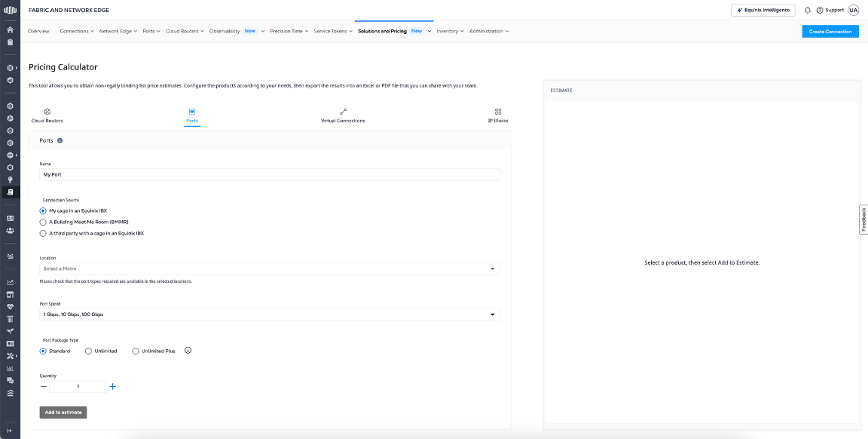The width and height of the screenshot is (868, 439).
Task: Click the Equinix logo in top-left corner
Action: (10, 10)
